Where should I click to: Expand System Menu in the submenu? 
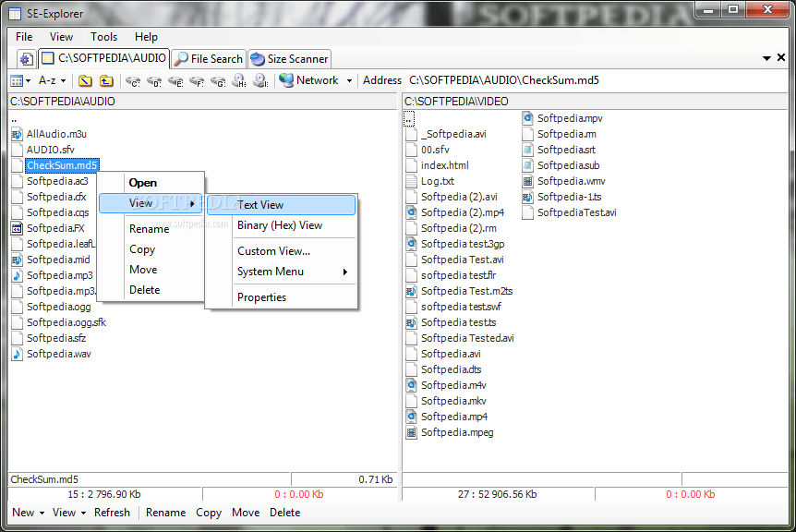coord(282,272)
